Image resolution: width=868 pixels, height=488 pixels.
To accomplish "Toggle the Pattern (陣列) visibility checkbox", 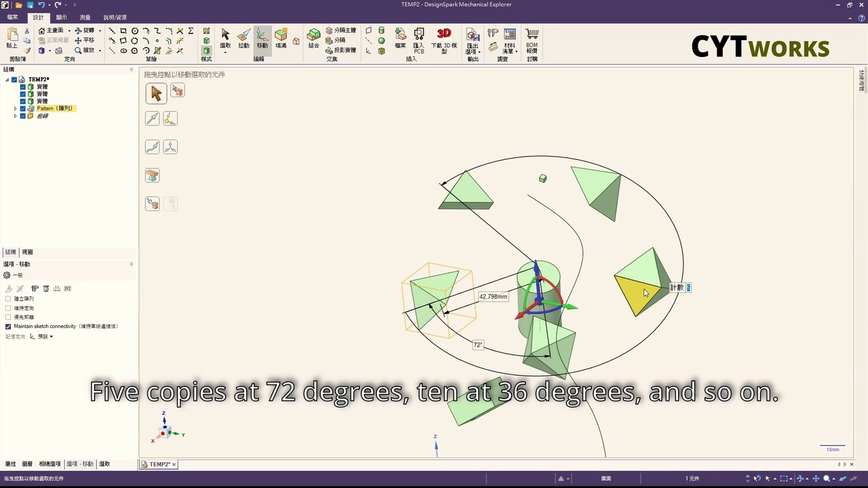I will [x=22, y=108].
